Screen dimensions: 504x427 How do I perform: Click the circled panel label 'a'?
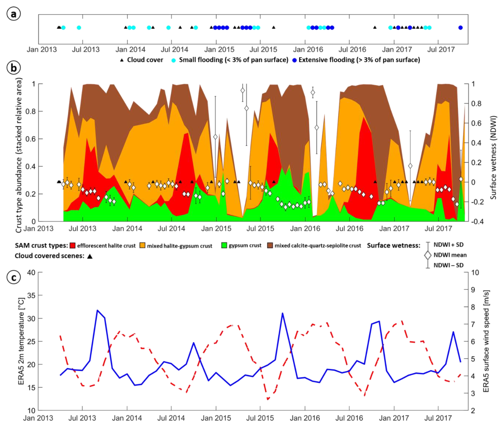14,14
